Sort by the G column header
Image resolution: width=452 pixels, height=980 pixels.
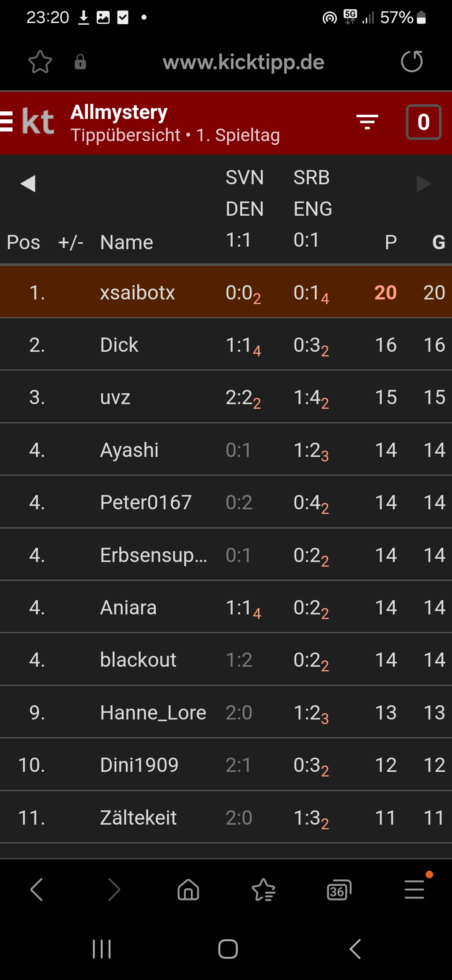[x=438, y=242]
